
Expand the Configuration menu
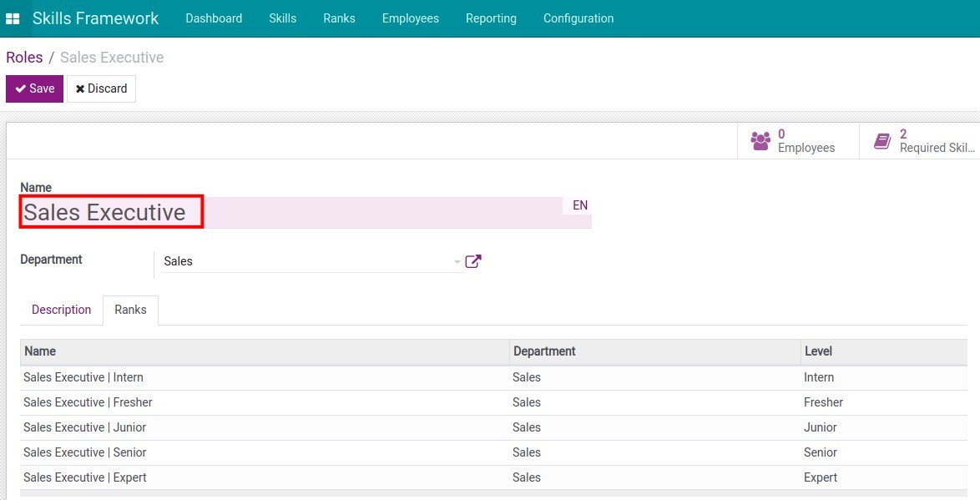click(x=578, y=18)
